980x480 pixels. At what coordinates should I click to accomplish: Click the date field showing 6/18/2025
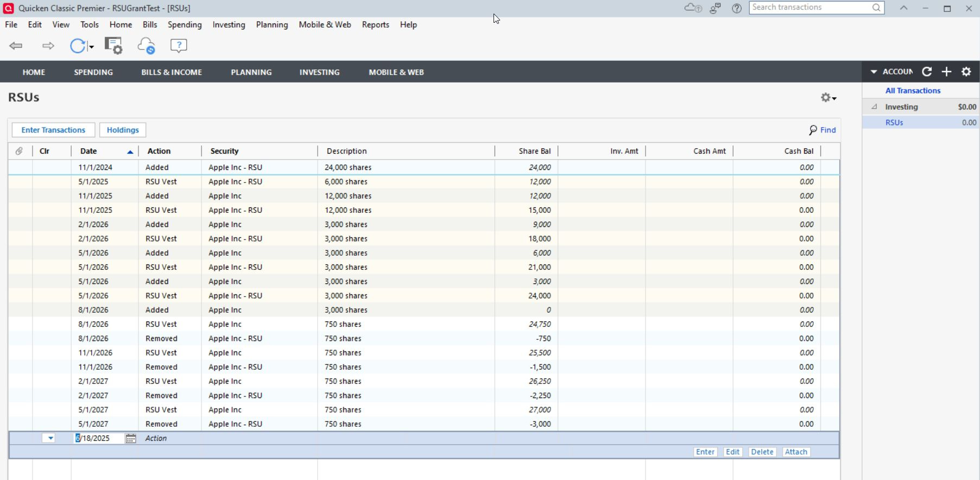(x=99, y=439)
